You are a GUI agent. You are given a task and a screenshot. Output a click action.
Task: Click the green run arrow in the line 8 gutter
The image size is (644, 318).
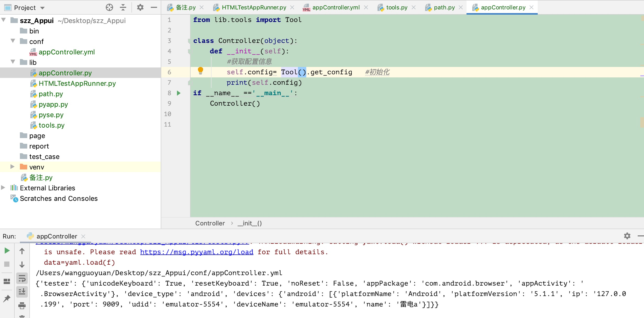click(x=179, y=93)
